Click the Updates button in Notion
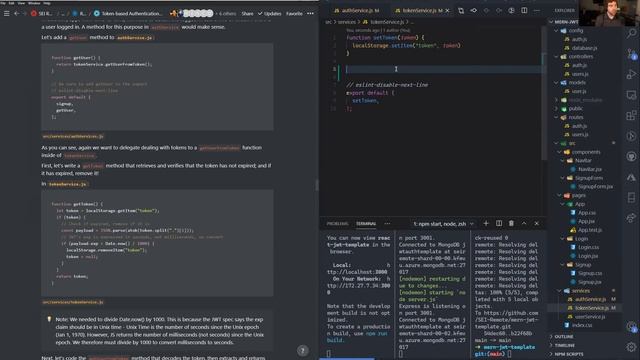The height and width of the screenshot is (360, 640). point(269,13)
